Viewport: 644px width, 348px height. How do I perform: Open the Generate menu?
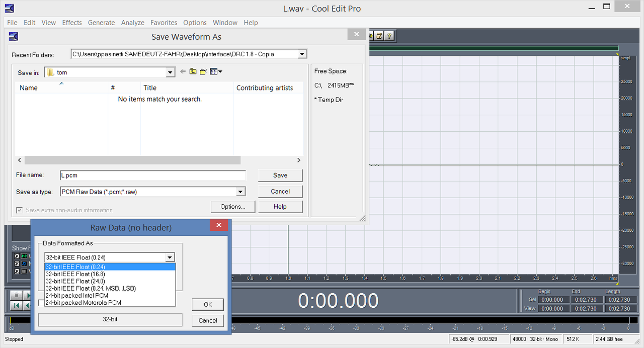click(x=101, y=23)
